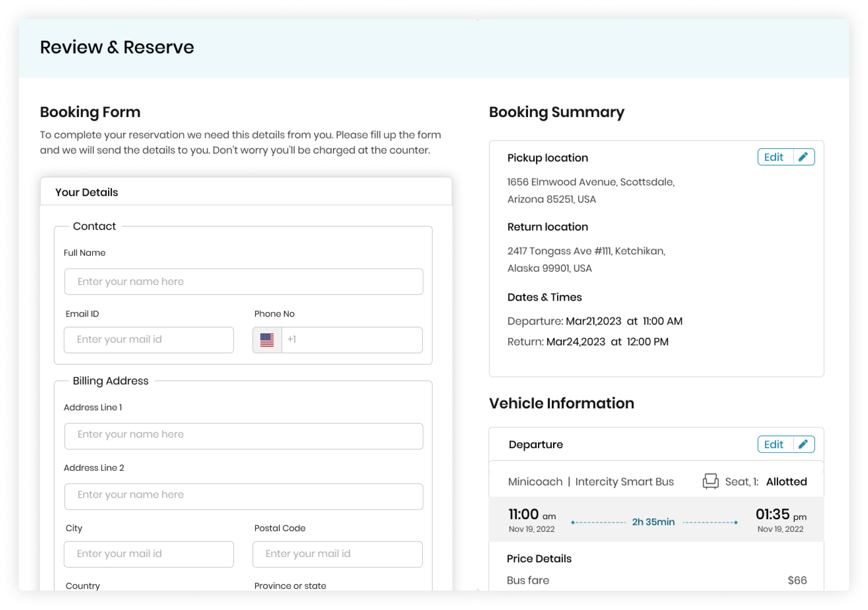Click the return date 'Mar24,2023 at 12:00 PM'

coord(607,342)
